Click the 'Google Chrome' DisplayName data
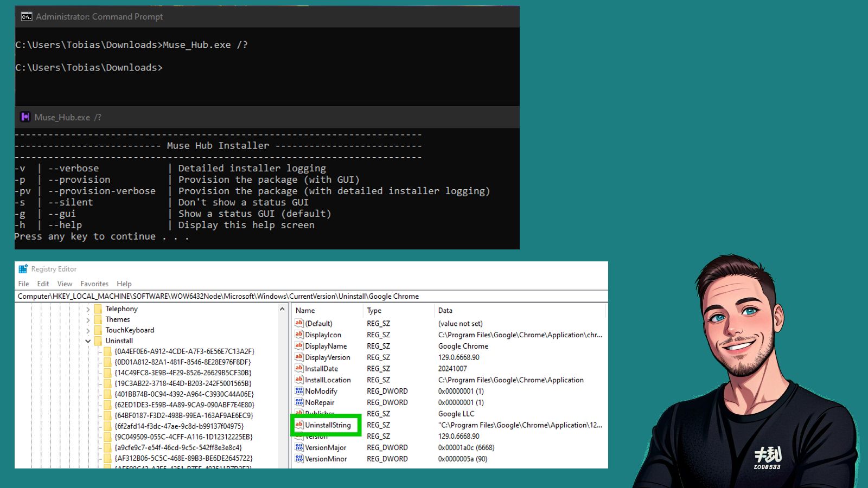The image size is (868, 488). [x=463, y=346]
